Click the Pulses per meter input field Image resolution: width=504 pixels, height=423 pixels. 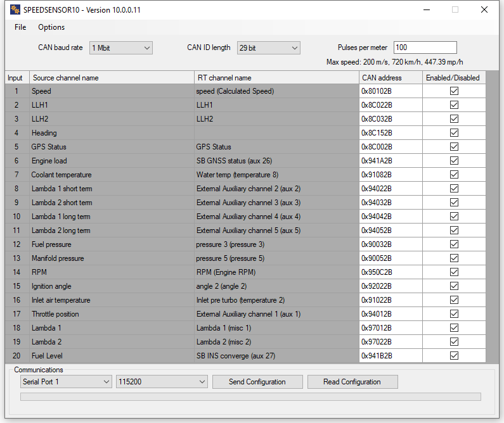pyautogui.click(x=425, y=48)
